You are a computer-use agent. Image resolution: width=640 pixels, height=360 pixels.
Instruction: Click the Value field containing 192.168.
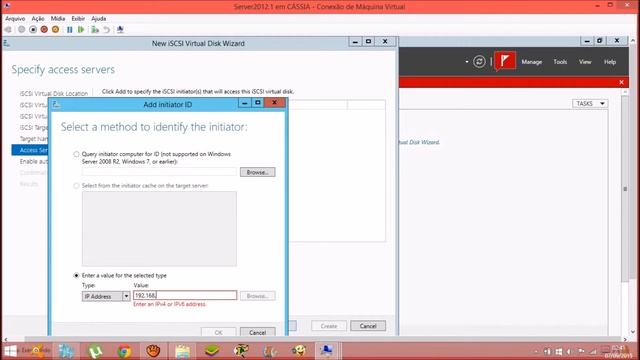tap(185, 295)
